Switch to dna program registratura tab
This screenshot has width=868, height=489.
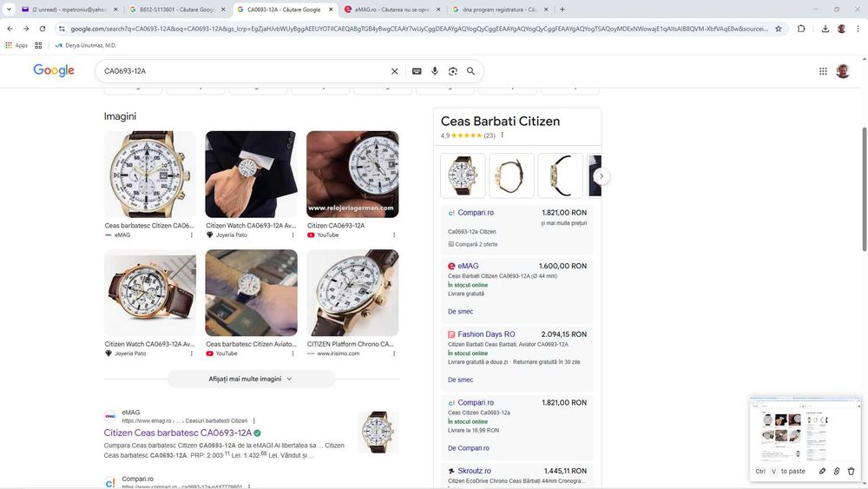(x=501, y=10)
